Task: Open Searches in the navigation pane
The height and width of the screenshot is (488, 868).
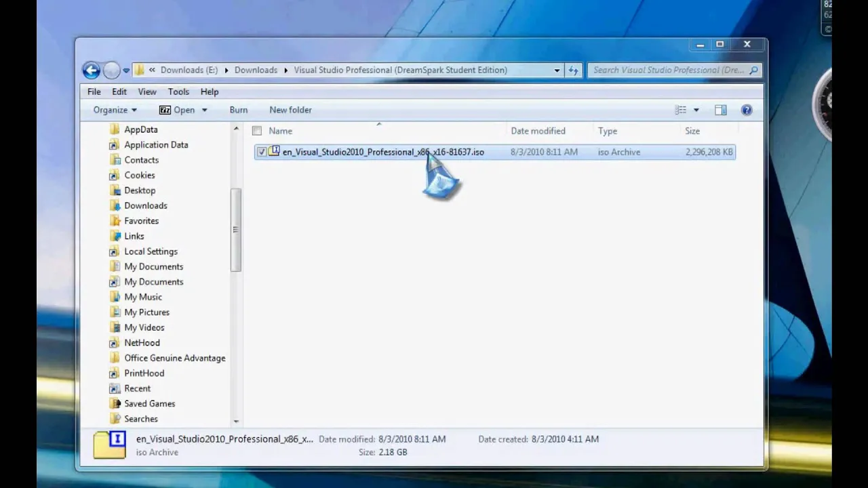Action: 141,419
